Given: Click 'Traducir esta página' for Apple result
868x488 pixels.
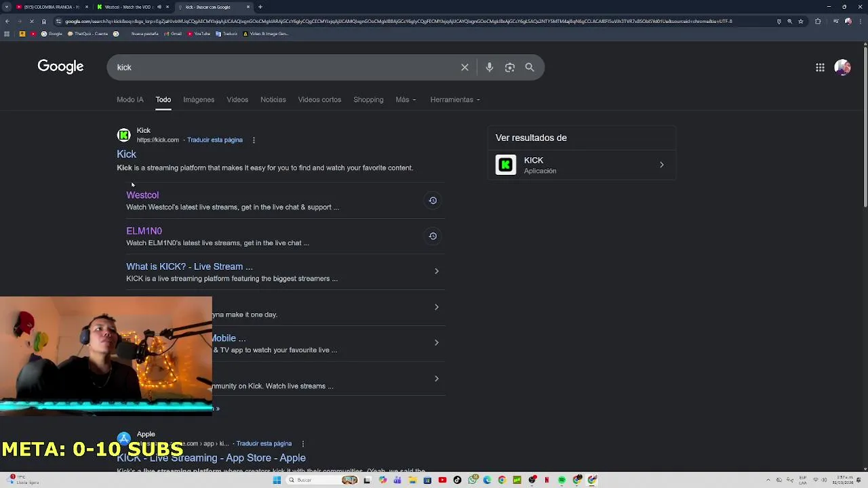Looking at the screenshot, I should (x=264, y=444).
